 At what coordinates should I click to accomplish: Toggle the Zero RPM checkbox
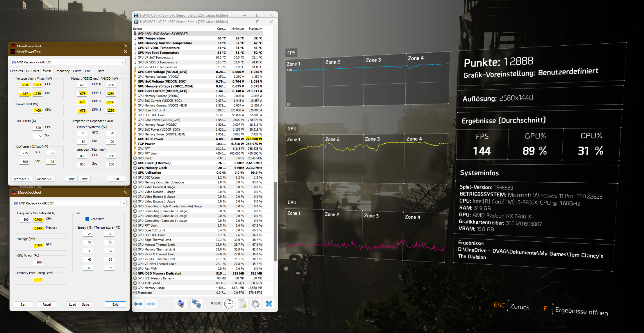[x=87, y=219]
